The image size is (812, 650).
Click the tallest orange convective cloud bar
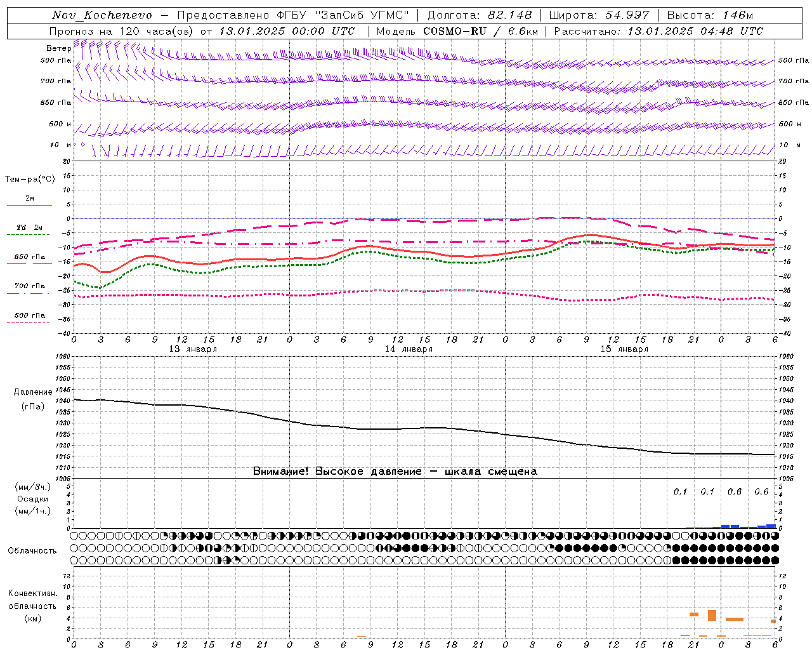pos(712,615)
